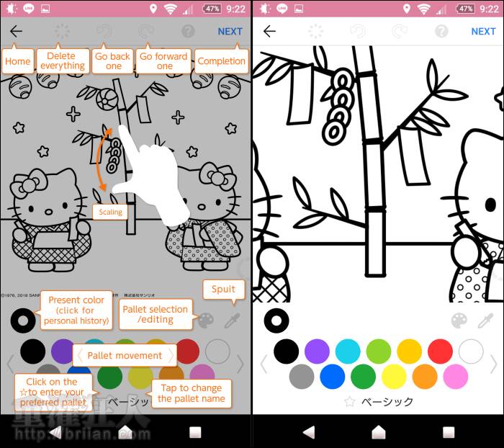
Task: Pick the red swatch on right screen
Action: tap(441, 351)
